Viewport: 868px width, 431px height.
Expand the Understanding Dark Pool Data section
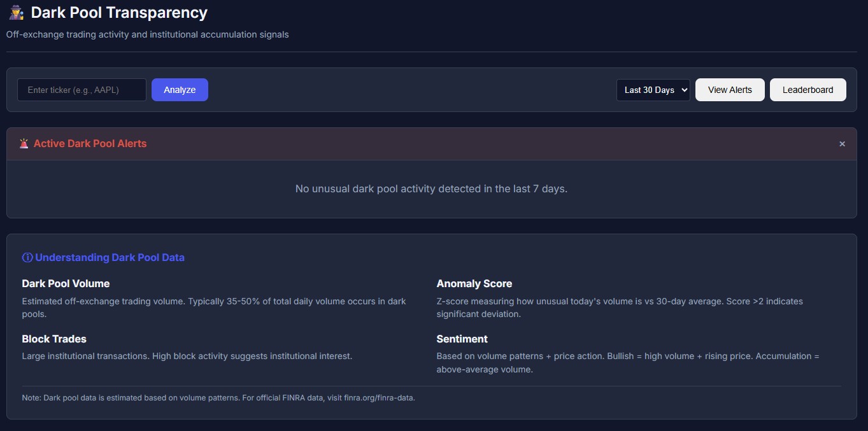pos(110,257)
